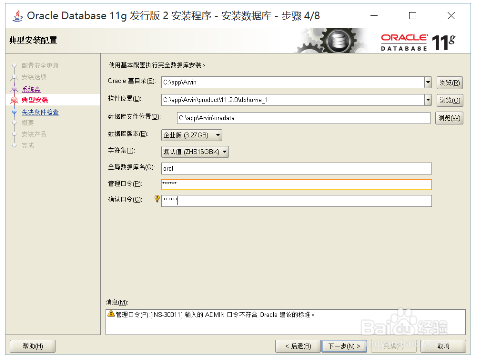Image resolution: width=478 pixels, height=361 pixels.
Task: Browse for the Oracle 基目录 path
Action: tap(450, 82)
